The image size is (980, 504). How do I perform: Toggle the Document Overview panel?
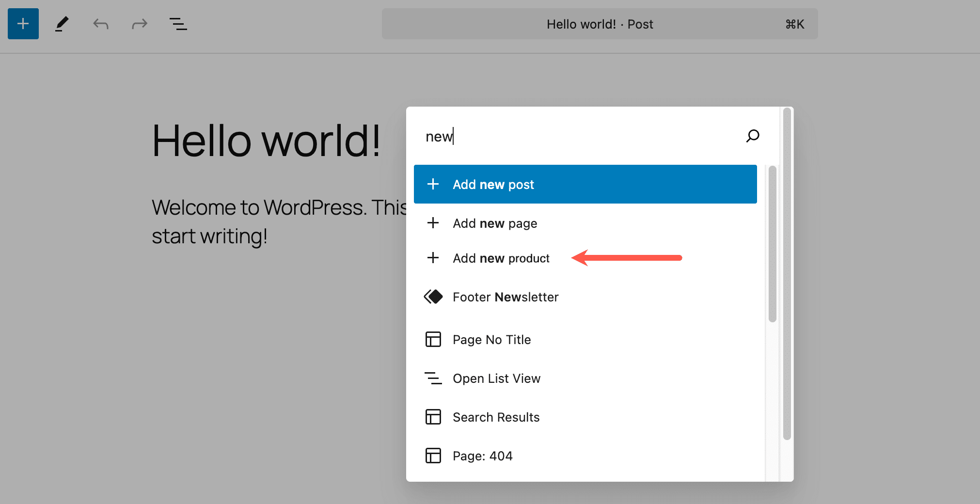click(178, 24)
